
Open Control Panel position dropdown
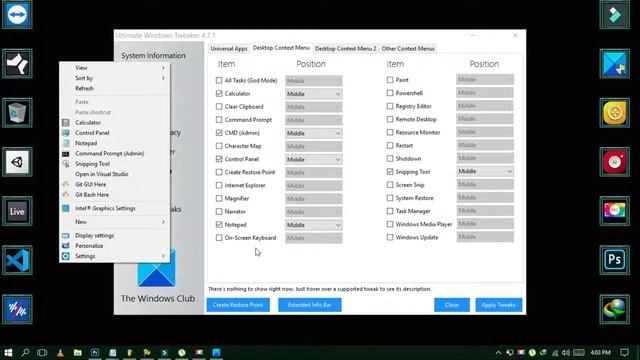click(313, 159)
